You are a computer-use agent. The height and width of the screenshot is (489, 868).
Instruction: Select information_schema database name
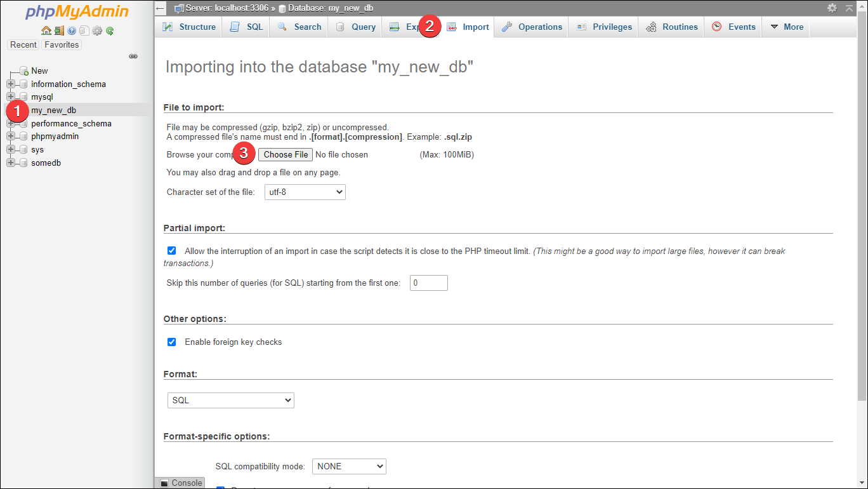tap(69, 84)
